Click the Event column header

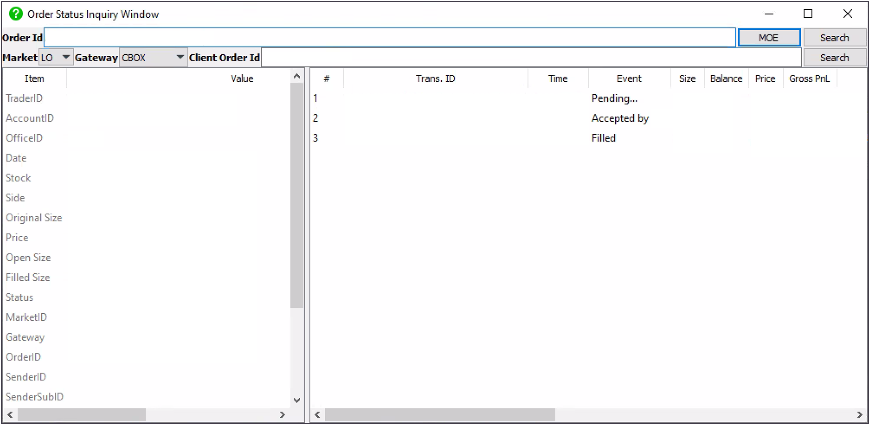tap(628, 78)
